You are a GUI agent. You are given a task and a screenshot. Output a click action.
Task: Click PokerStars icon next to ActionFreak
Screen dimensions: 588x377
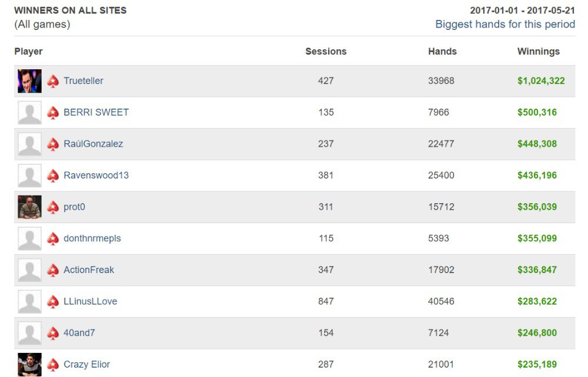pyautogui.click(x=53, y=270)
